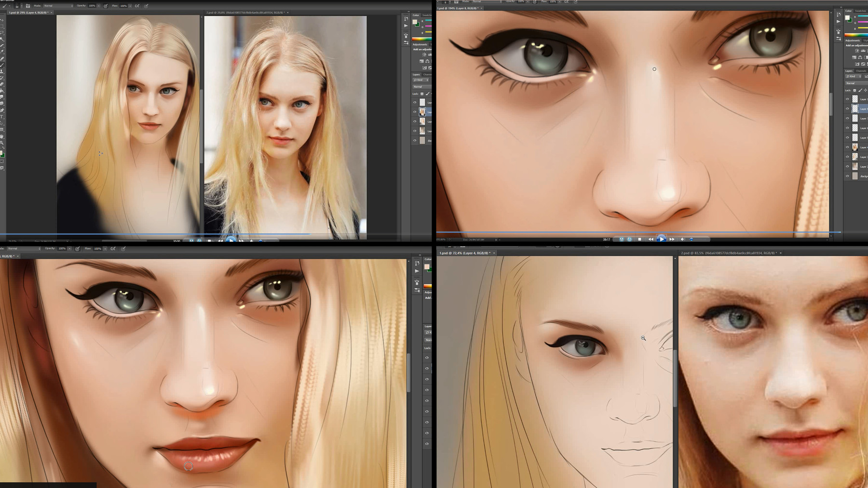Switch to the 1.psd @ 72,4% document tab

tap(465, 253)
